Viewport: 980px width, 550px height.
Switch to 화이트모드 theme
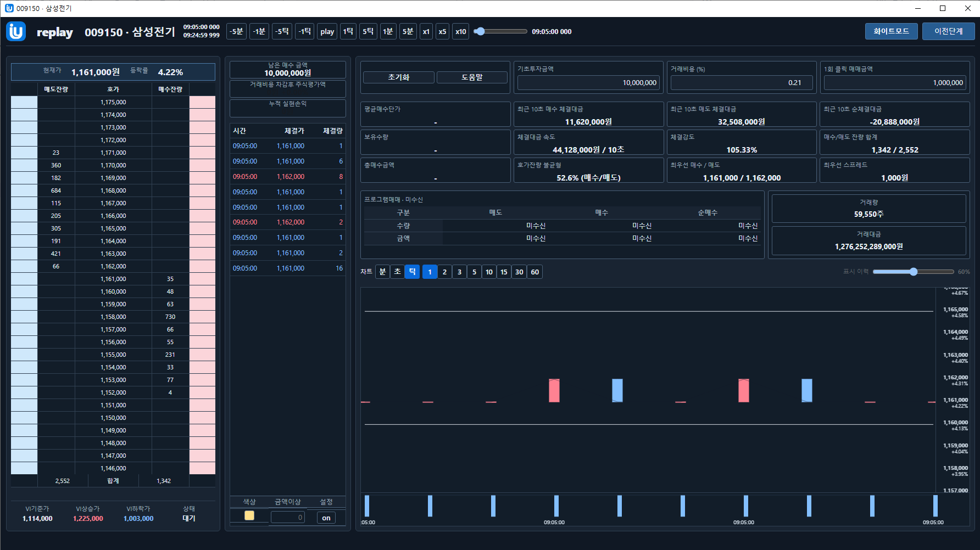pyautogui.click(x=892, y=31)
